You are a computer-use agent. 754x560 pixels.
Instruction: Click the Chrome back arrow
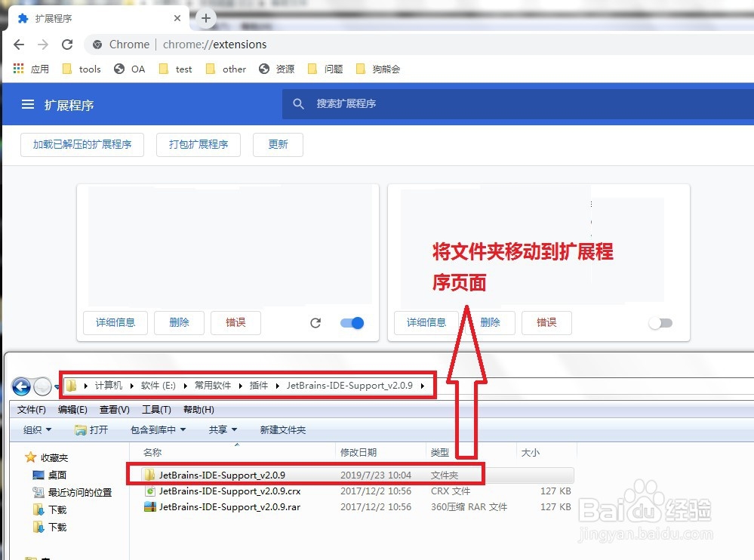click(19, 45)
